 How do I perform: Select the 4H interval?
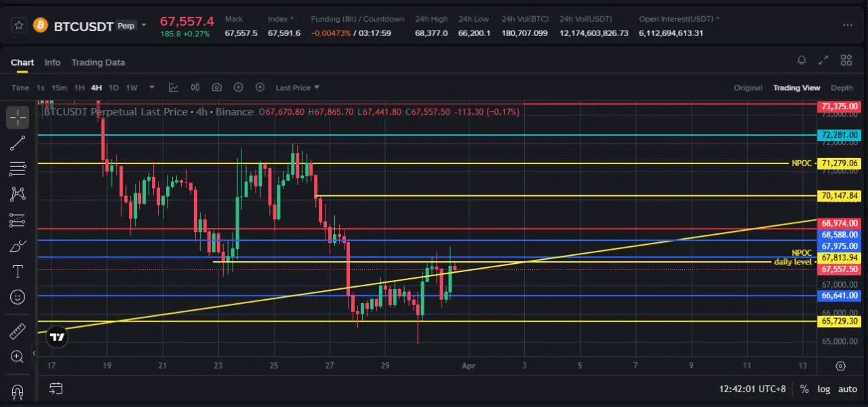click(96, 88)
